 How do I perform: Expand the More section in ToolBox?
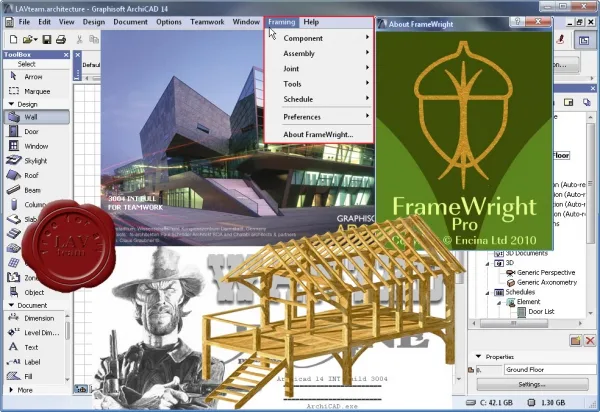(x=11, y=390)
